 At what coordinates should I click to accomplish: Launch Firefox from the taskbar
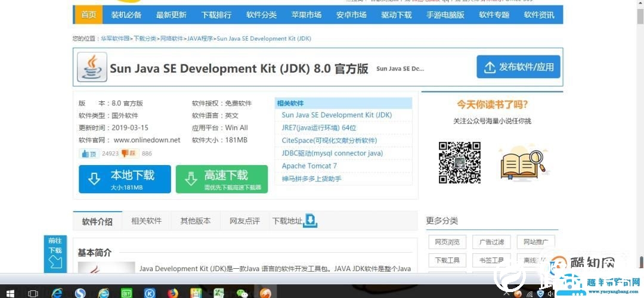[x=173, y=293]
